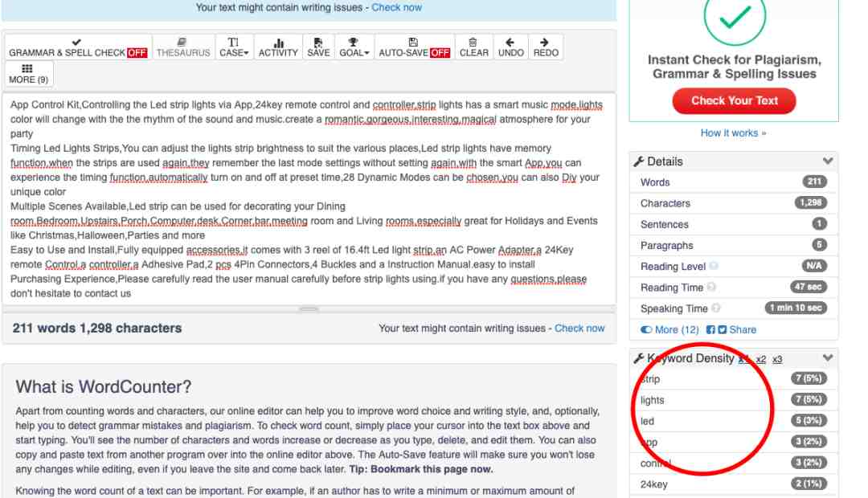Click the Undo arrow button
This screenshot has width=868, height=498.
tap(510, 47)
